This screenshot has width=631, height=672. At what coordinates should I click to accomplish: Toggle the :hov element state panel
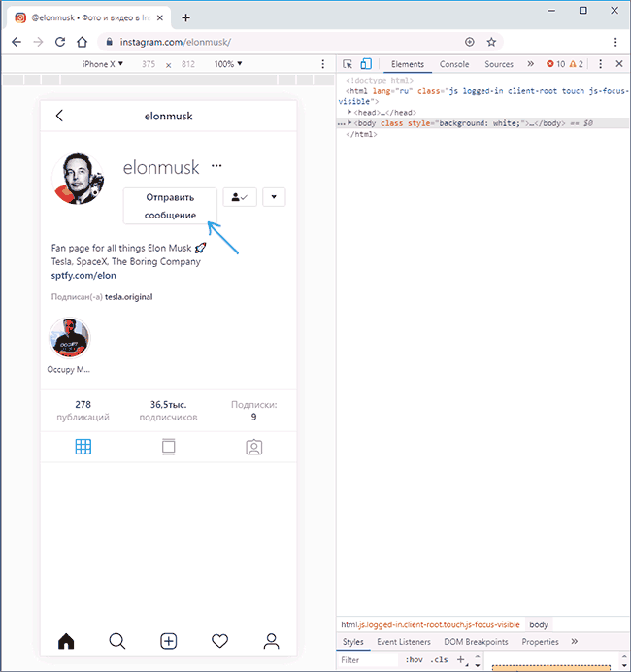(415, 660)
